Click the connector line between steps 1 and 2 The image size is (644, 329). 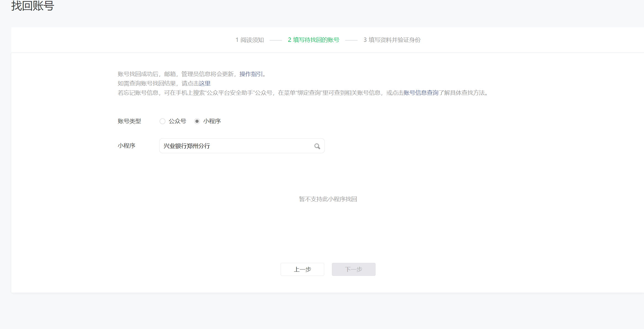tap(276, 40)
